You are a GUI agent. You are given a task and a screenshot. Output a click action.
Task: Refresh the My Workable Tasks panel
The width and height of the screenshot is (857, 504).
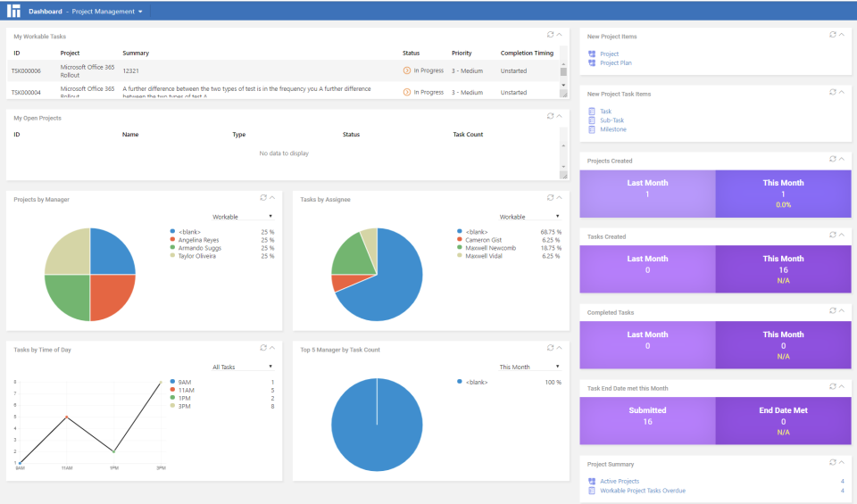(551, 35)
